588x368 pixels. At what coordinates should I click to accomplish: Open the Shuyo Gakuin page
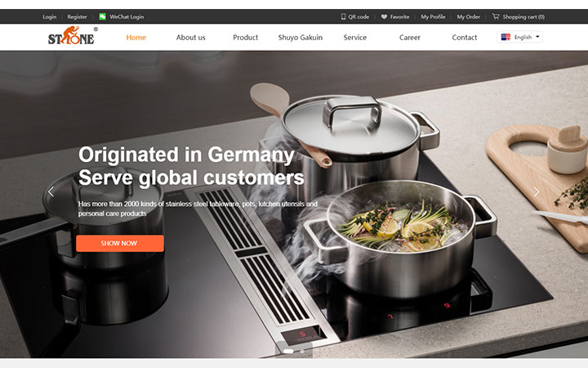click(x=300, y=38)
